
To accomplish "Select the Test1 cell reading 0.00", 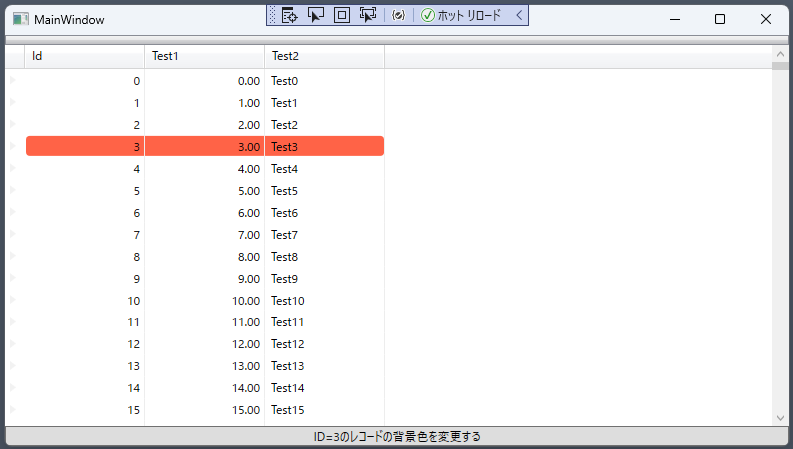I will tap(204, 81).
